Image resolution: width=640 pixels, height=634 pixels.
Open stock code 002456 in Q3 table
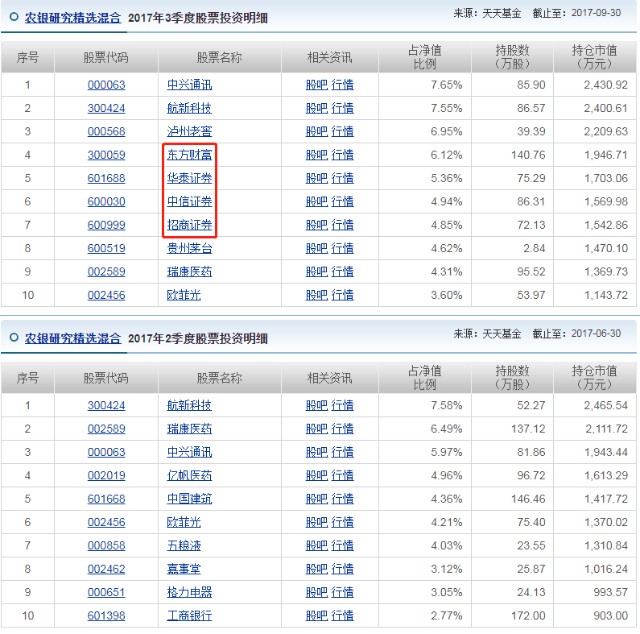tap(106, 295)
